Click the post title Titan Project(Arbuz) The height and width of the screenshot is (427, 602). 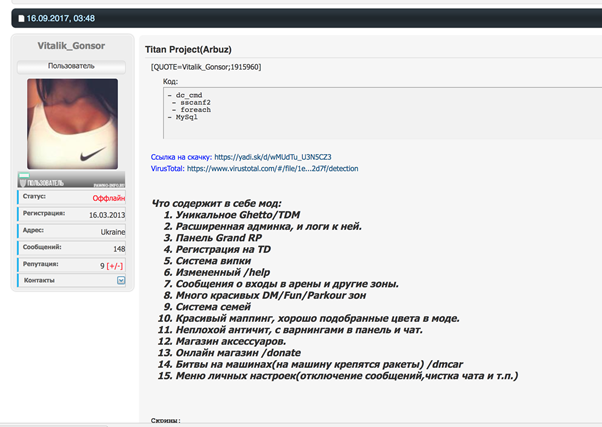coord(188,50)
